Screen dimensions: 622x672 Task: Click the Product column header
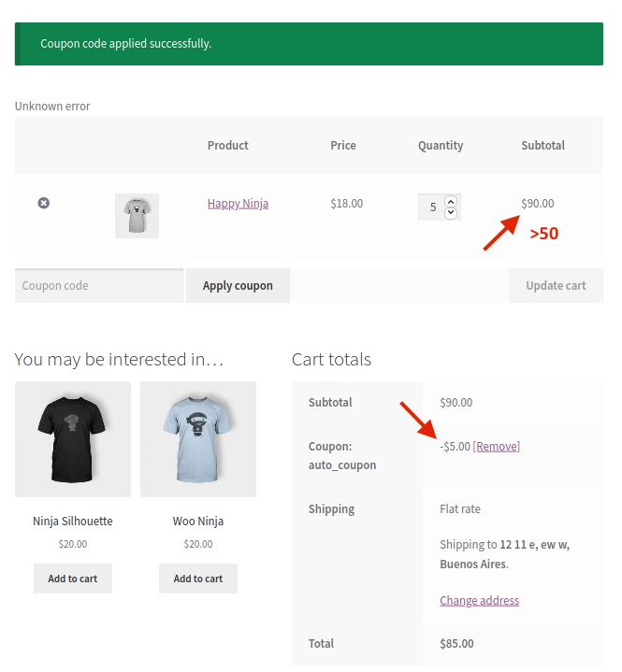228,145
